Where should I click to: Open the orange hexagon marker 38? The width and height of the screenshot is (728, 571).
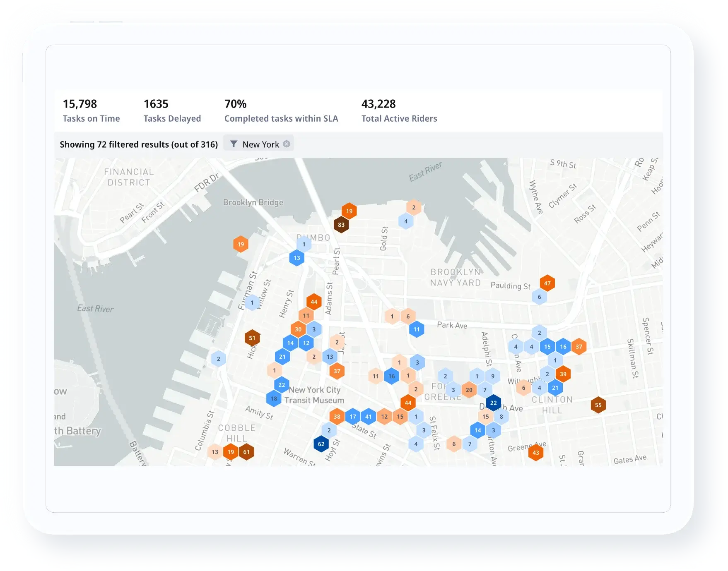coord(337,417)
